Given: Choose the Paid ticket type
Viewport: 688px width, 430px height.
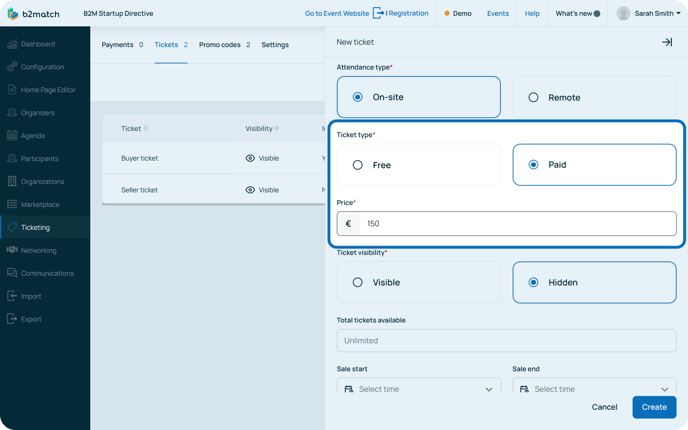Looking at the screenshot, I should pos(594,165).
